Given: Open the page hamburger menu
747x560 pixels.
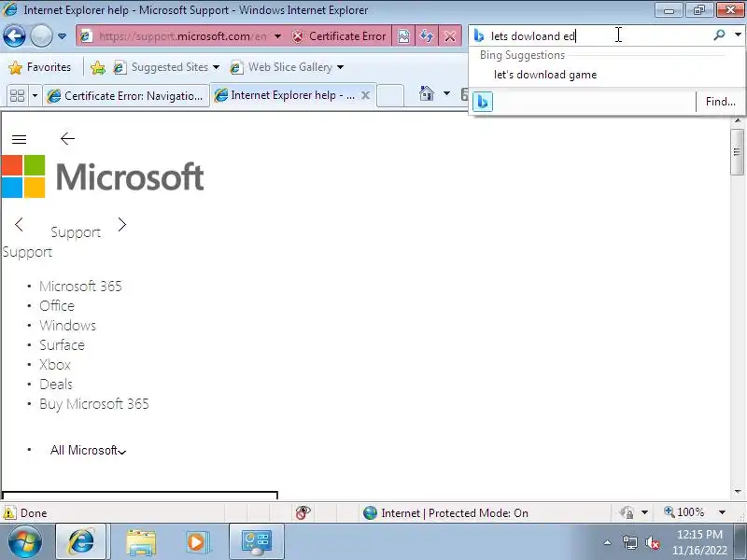Looking at the screenshot, I should tap(19, 139).
